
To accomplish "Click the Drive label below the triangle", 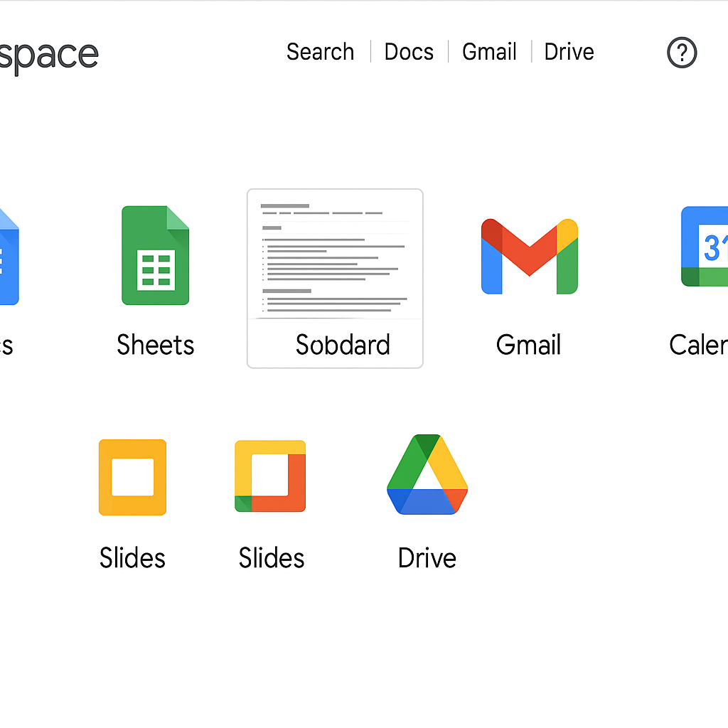I will point(427,558).
